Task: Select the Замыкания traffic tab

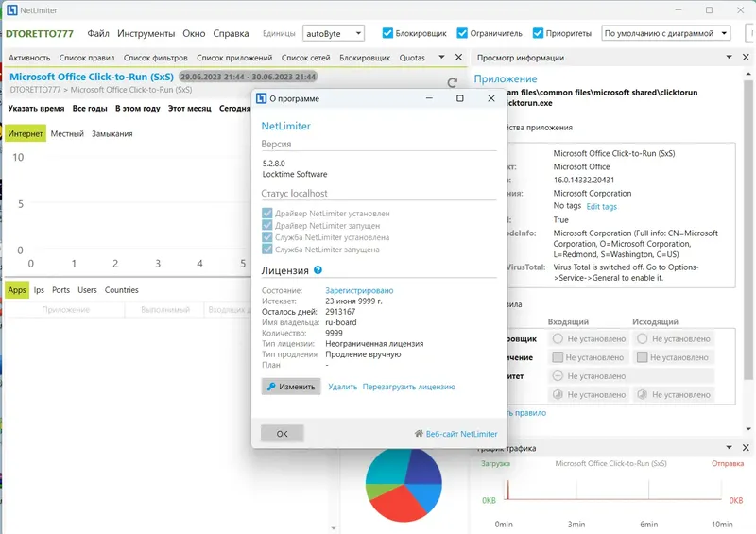Action: pyautogui.click(x=112, y=133)
